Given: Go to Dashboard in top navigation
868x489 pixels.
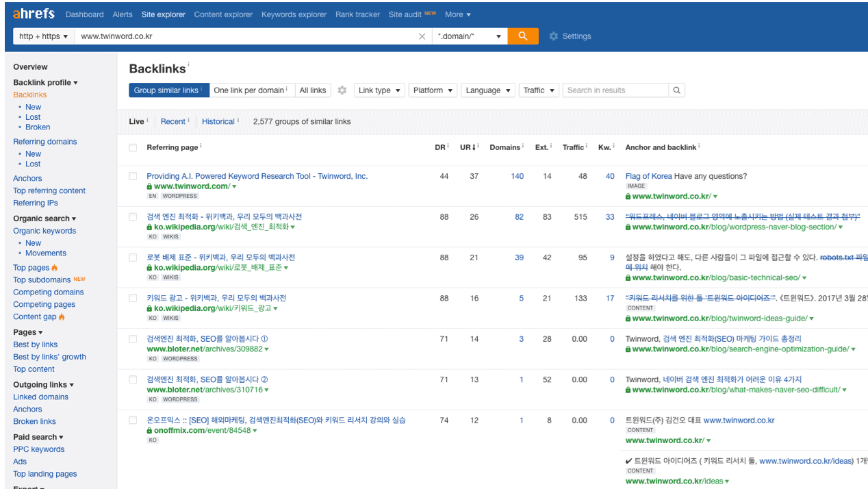Looking at the screenshot, I should point(85,14).
